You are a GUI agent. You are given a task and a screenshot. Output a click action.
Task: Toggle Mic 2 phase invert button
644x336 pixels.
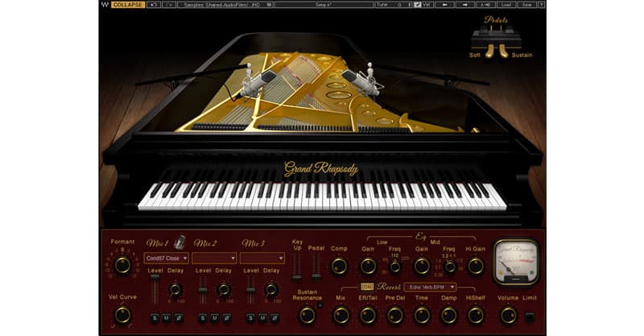click(x=227, y=318)
